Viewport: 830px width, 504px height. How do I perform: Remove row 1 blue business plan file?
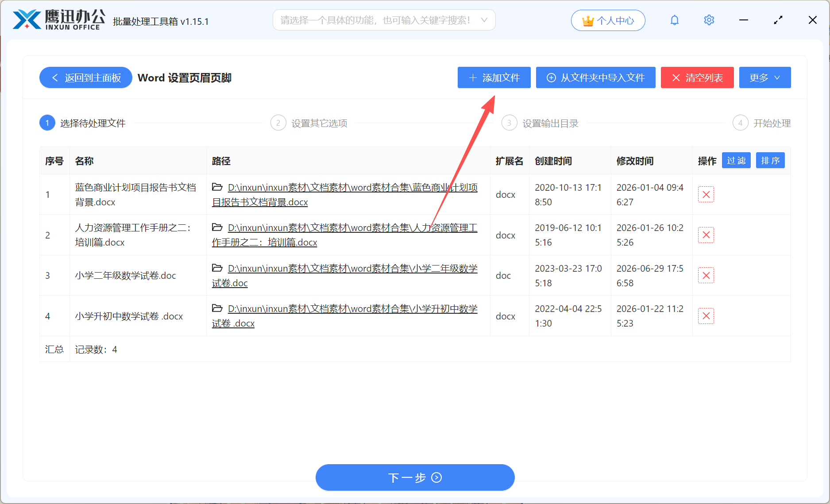tap(706, 194)
